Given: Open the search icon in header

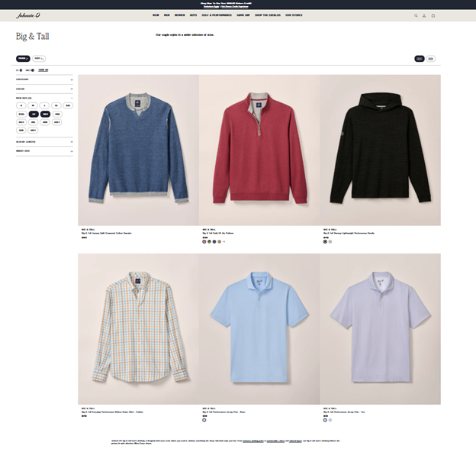Looking at the screenshot, I should (x=416, y=15).
